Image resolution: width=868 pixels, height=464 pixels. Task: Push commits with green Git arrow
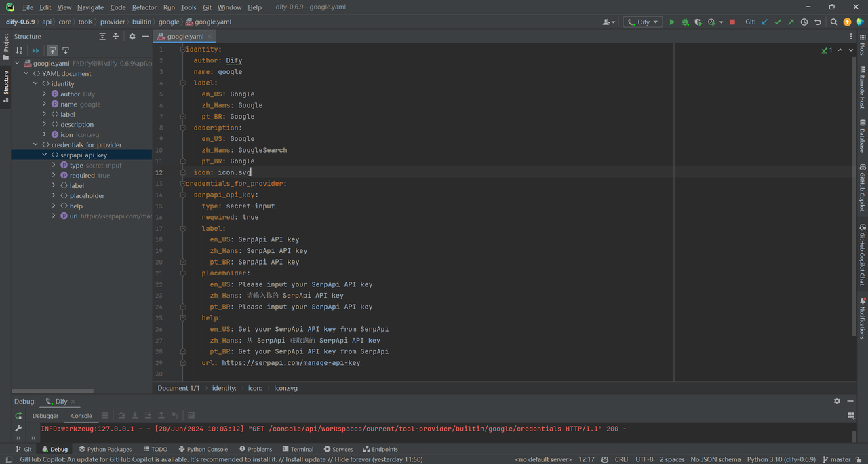point(791,22)
